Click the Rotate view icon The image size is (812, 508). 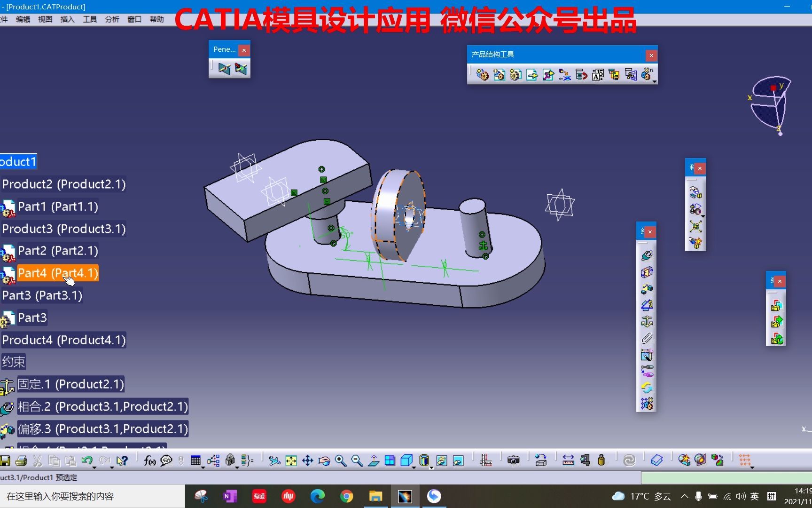[x=324, y=460]
